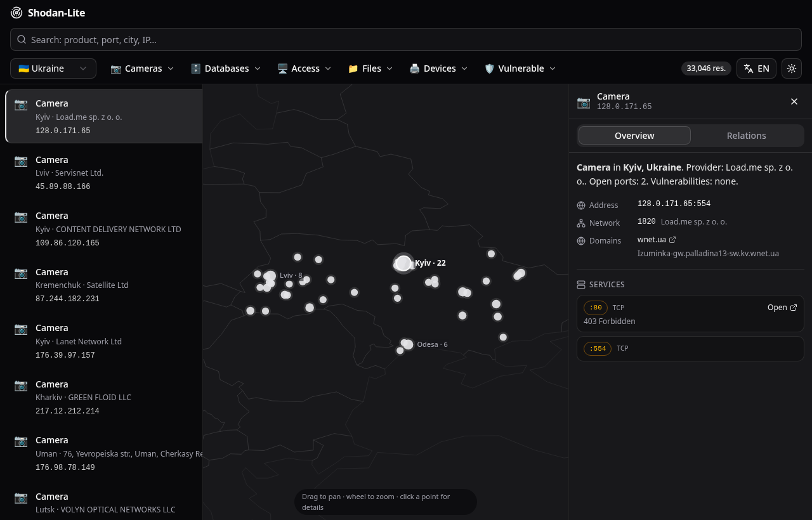Click the server icon next to SERVICES heading
The height and width of the screenshot is (520, 812).
coord(581,285)
